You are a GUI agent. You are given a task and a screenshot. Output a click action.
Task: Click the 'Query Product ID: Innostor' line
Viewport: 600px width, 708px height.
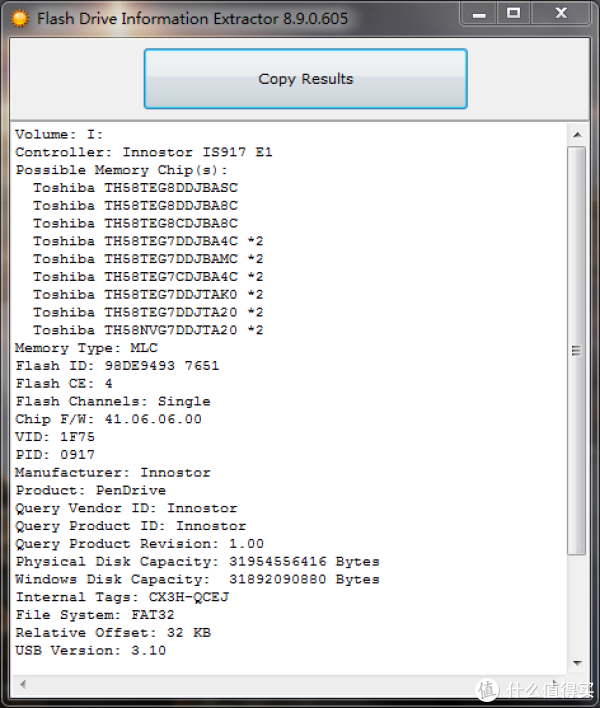coord(130,526)
